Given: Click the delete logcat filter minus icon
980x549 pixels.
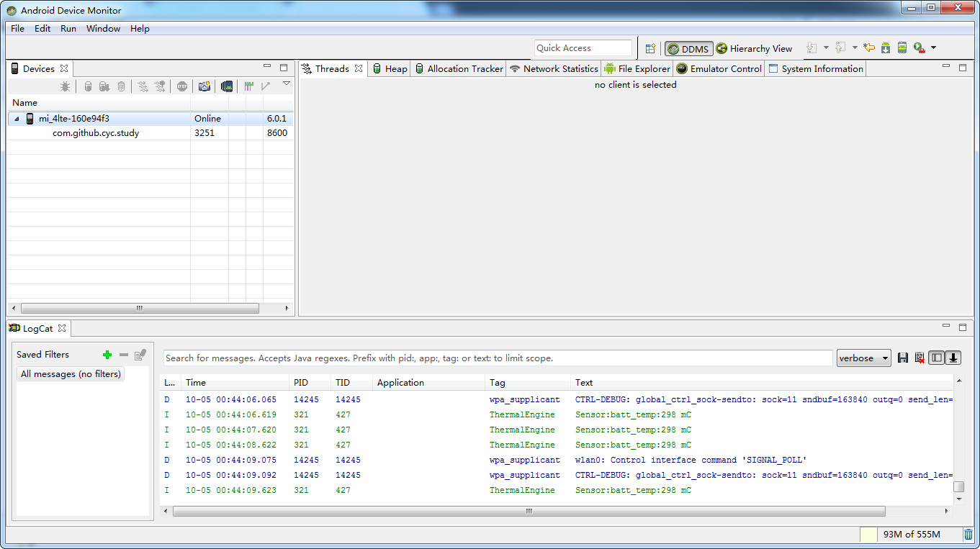Looking at the screenshot, I should pos(124,355).
